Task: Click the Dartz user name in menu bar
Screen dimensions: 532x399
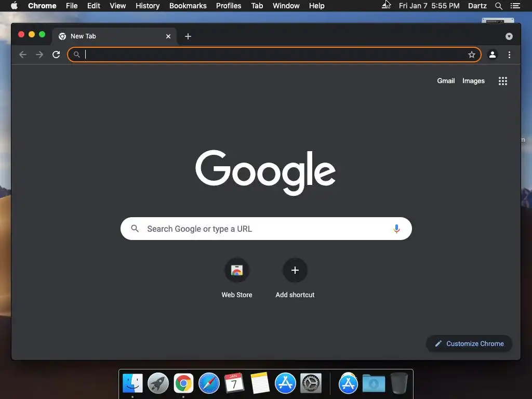Action: [x=477, y=6]
